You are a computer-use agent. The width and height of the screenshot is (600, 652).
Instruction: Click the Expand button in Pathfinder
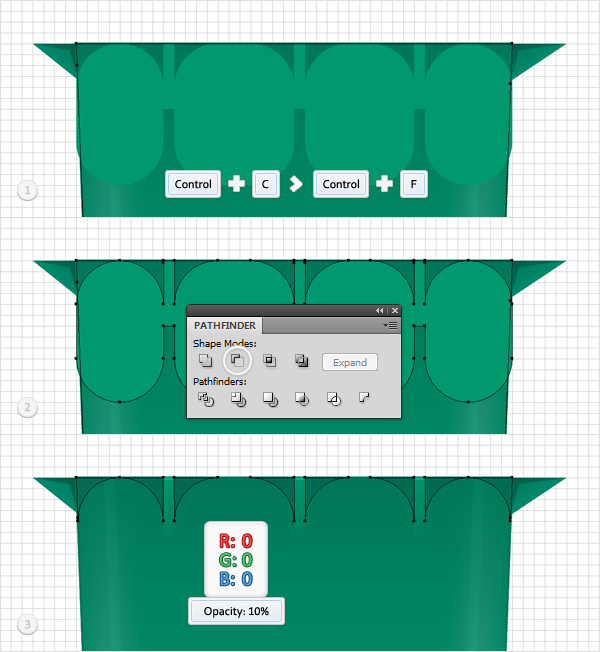click(x=350, y=362)
